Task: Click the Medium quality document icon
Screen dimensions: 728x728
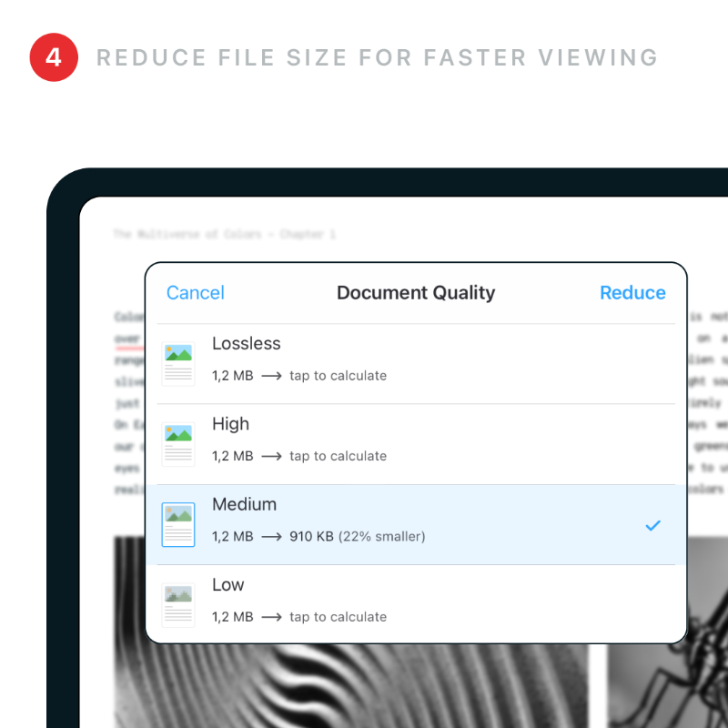Action: coord(178,525)
